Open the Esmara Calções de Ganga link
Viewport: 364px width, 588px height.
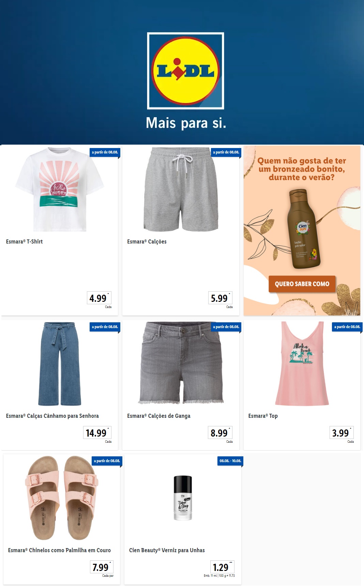(159, 416)
